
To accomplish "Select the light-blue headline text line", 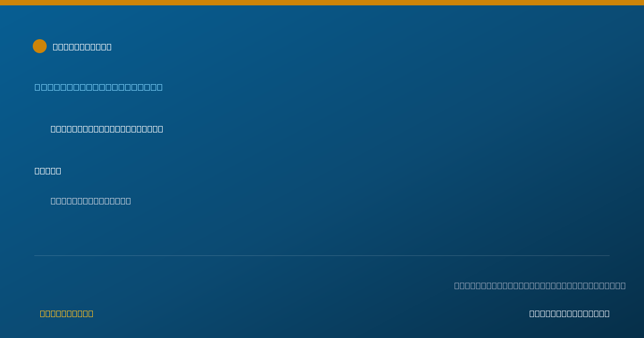I will pyautogui.click(x=99, y=87).
